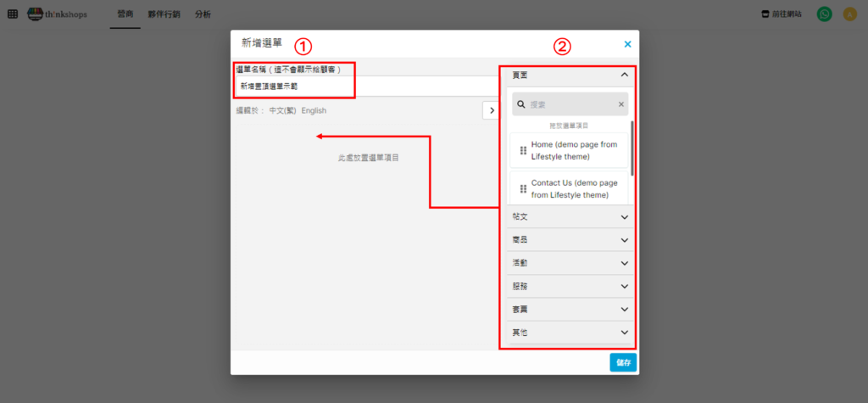Expand the 商品 section
Image resolution: width=868 pixels, height=403 pixels.
[x=625, y=240]
